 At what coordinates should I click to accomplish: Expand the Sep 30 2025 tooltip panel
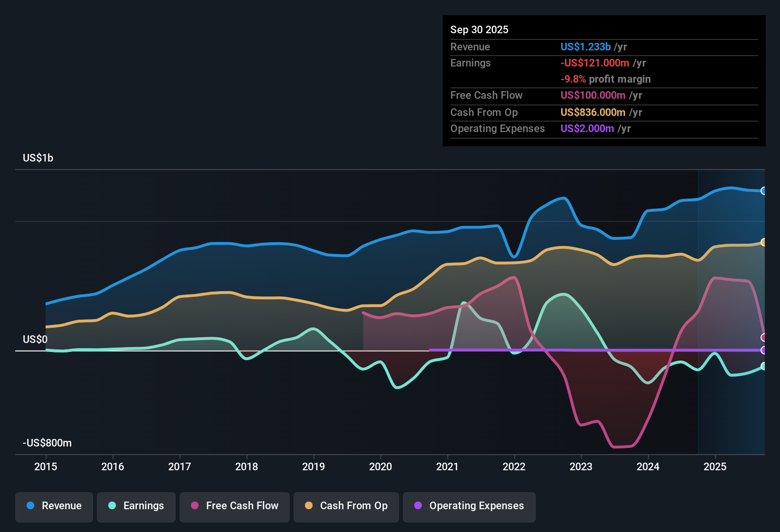click(x=479, y=29)
